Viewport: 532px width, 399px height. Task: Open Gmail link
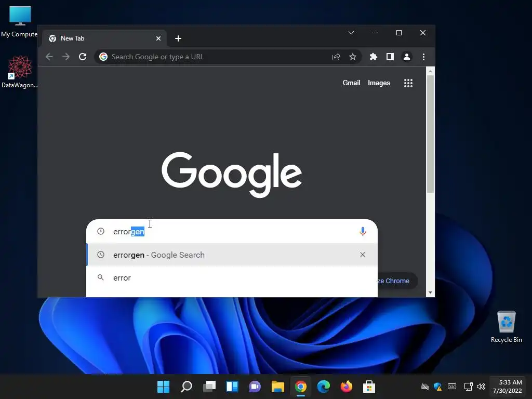351,83
